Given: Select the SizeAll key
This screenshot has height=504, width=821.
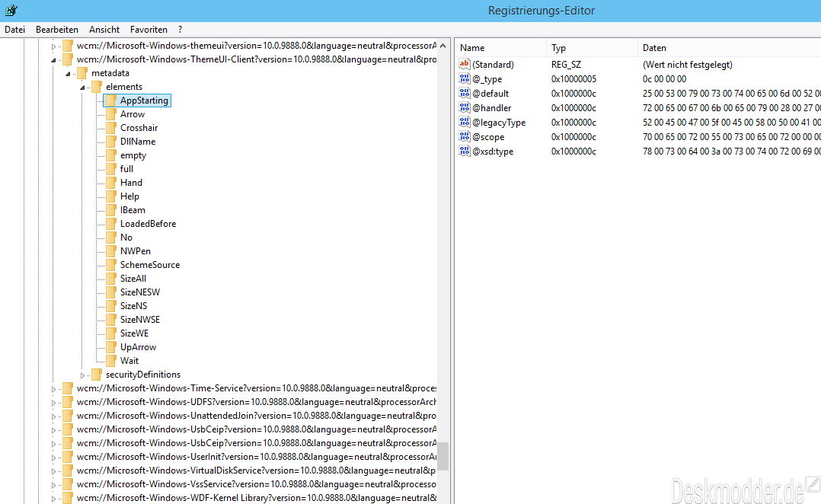Looking at the screenshot, I should click(133, 279).
